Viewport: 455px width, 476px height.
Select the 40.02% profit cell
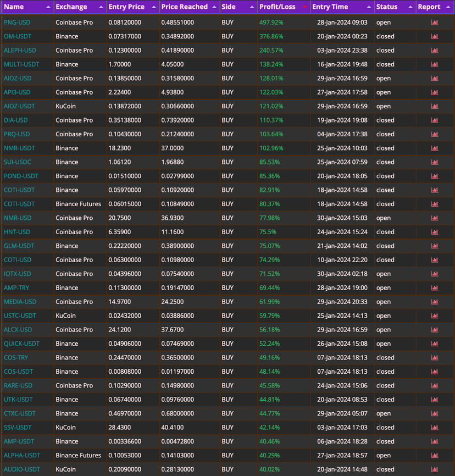click(x=270, y=469)
